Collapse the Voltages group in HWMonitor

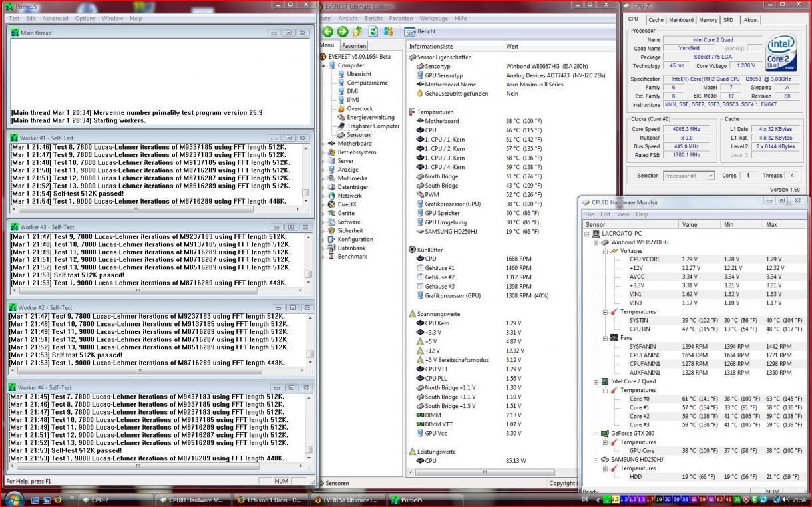coord(604,251)
